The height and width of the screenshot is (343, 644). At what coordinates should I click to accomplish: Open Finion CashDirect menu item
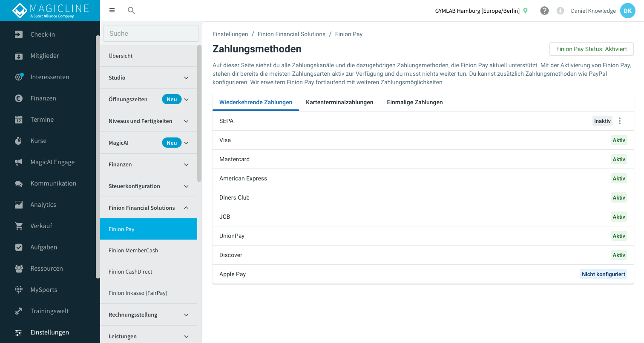pos(149,272)
